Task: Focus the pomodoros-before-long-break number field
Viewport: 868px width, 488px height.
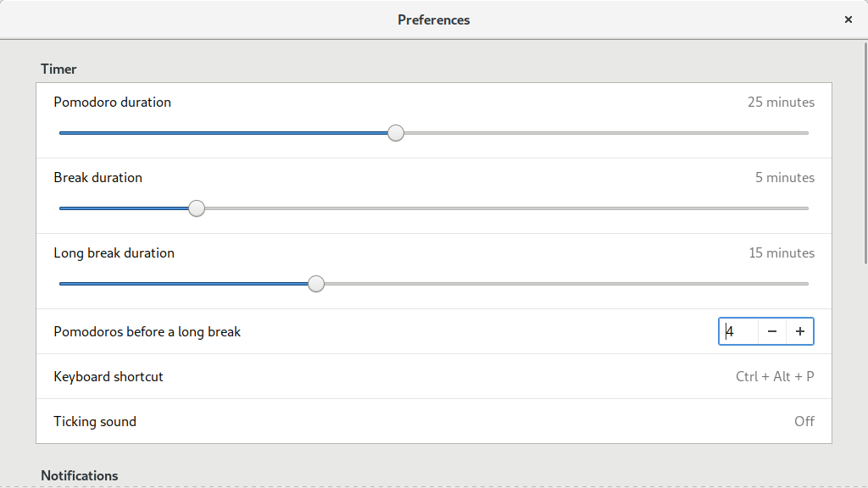Action: coord(739,332)
